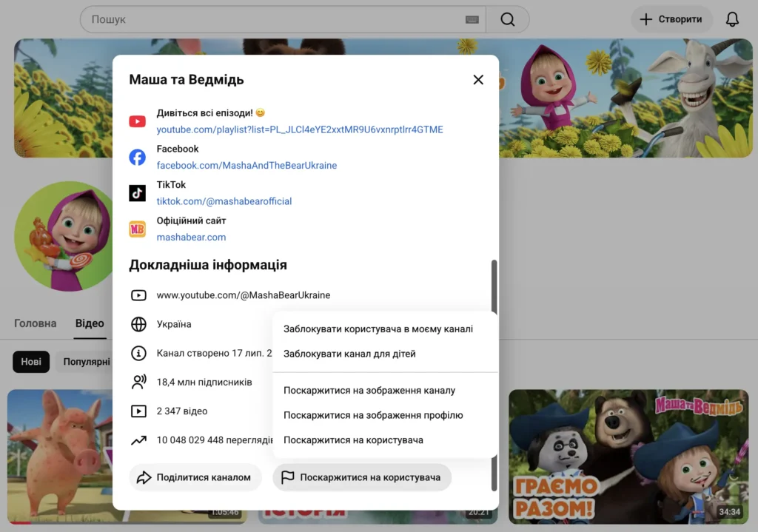
Task: Click the trending arrow icon beside views
Action: pos(138,440)
